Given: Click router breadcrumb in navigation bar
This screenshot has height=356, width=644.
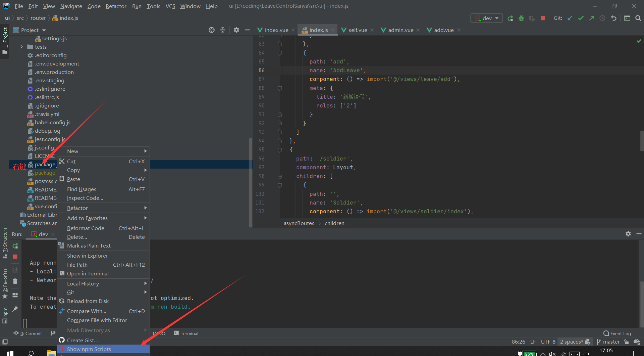Looking at the screenshot, I should pyautogui.click(x=38, y=18).
